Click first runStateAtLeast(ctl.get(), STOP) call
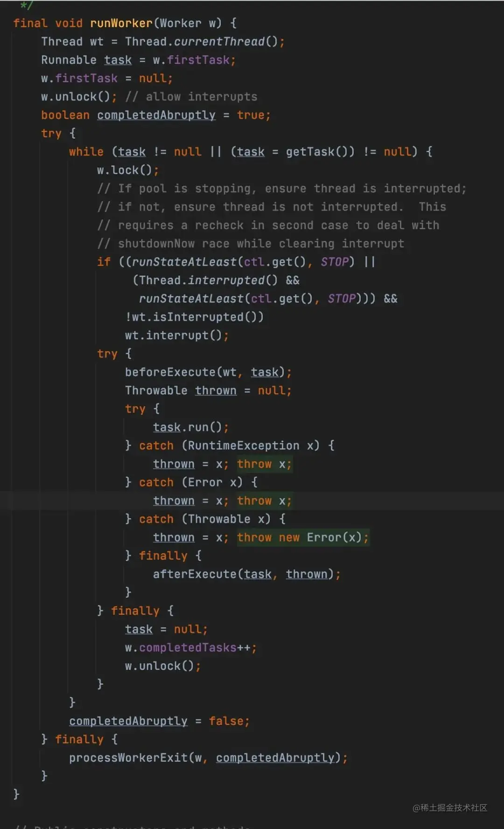Viewport: 504px width, 829px height. click(x=243, y=262)
